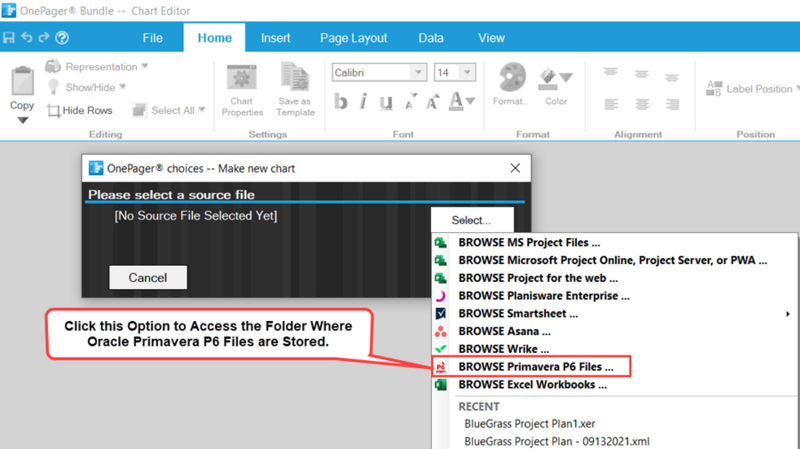Switch to the Page Layout tab
Viewport: 800px width, 449px height.
coord(354,38)
